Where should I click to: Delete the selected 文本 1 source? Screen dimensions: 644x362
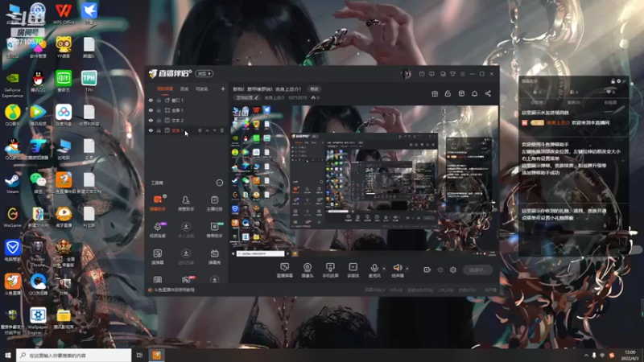[x=222, y=130]
